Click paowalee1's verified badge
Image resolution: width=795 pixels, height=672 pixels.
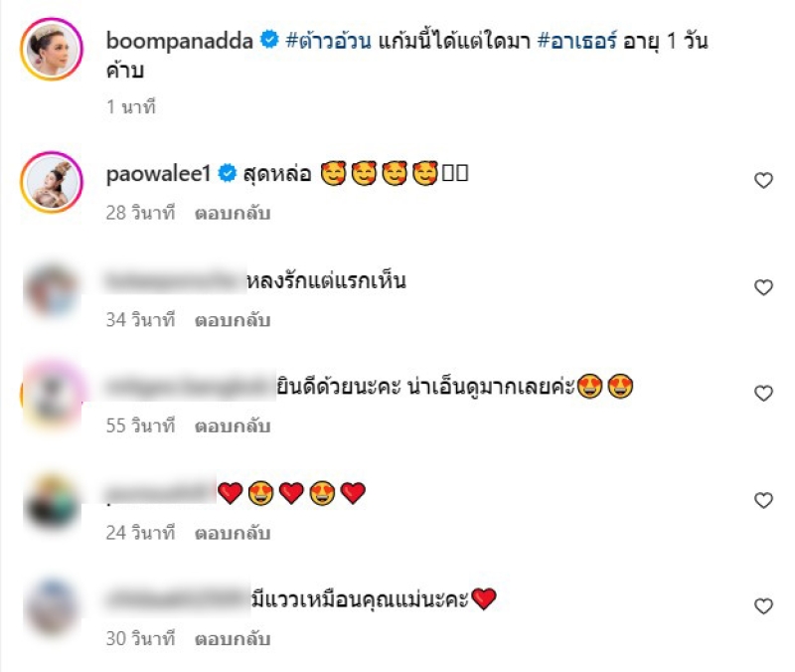click(228, 173)
